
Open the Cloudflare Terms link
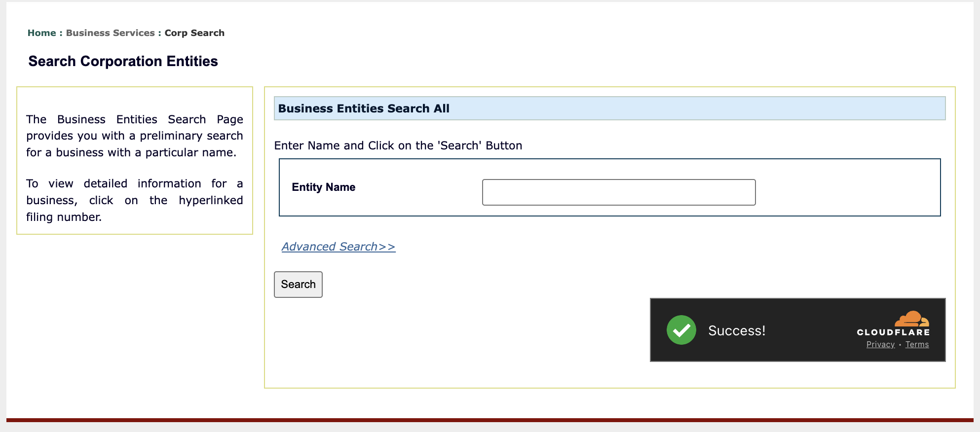[917, 345]
